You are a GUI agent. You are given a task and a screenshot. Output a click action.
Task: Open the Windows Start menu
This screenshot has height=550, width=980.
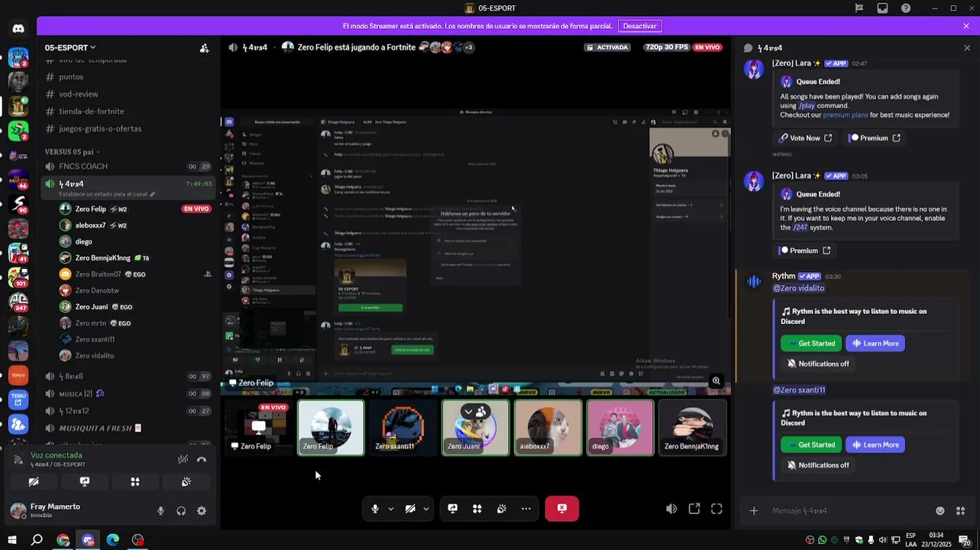click(x=12, y=540)
